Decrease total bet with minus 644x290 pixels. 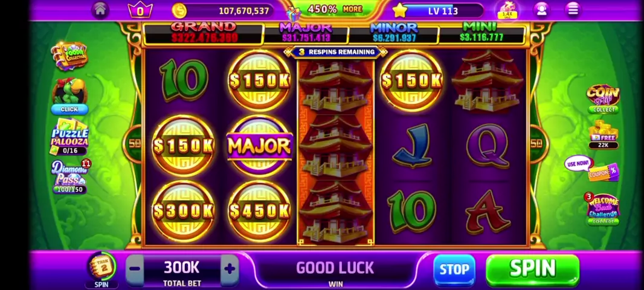(x=134, y=269)
